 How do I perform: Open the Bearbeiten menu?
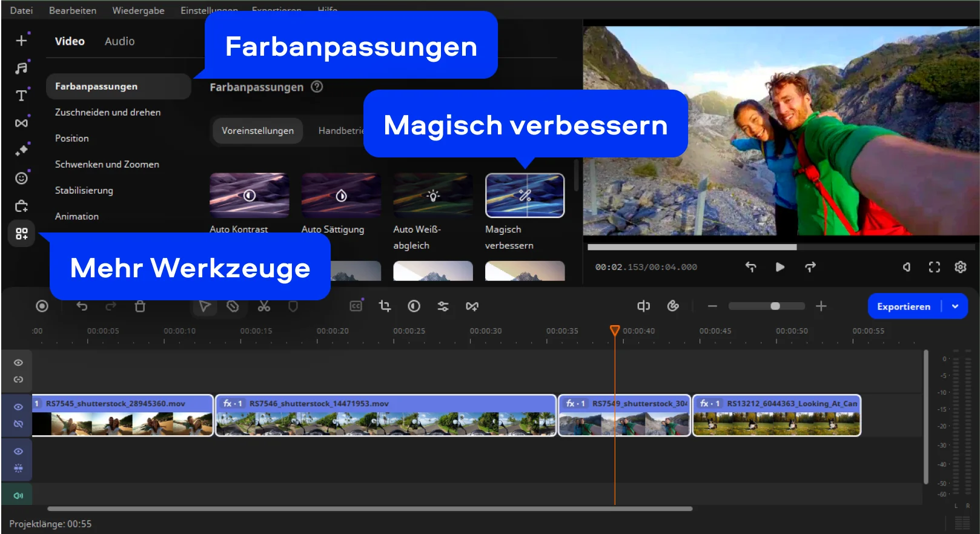73,10
